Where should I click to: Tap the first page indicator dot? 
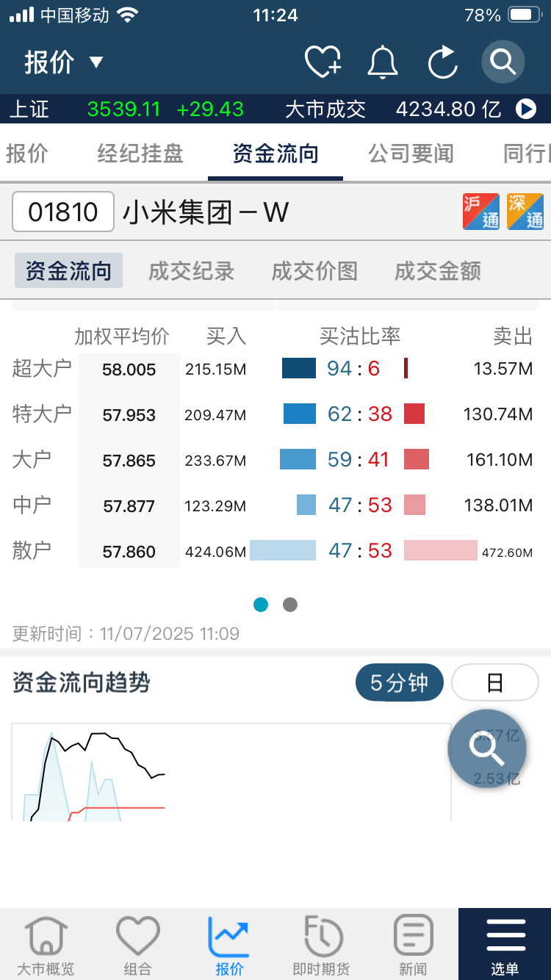(x=261, y=605)
